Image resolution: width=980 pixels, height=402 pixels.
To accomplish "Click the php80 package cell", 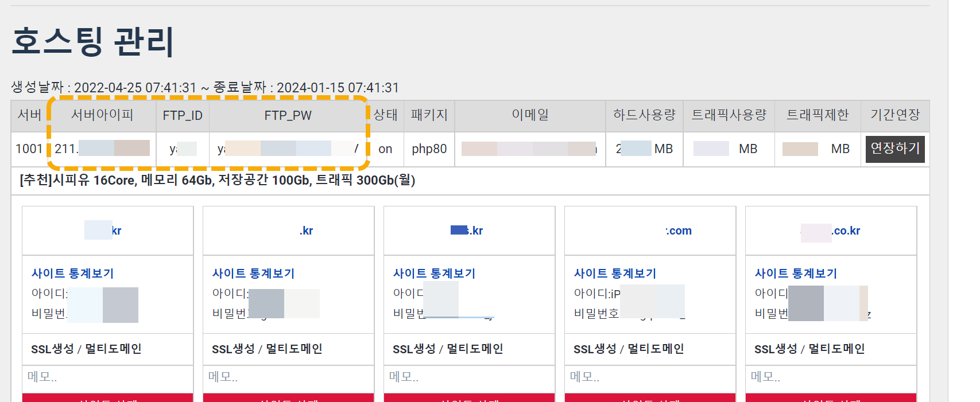I will (x=429, y=149).
